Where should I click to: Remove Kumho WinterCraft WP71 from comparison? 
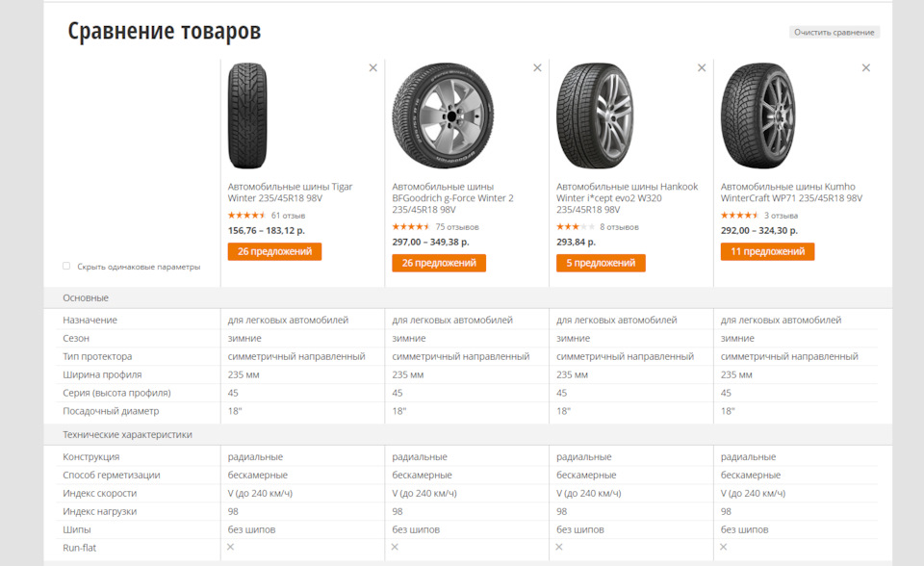pyautogui.click(x=865, y=67)
